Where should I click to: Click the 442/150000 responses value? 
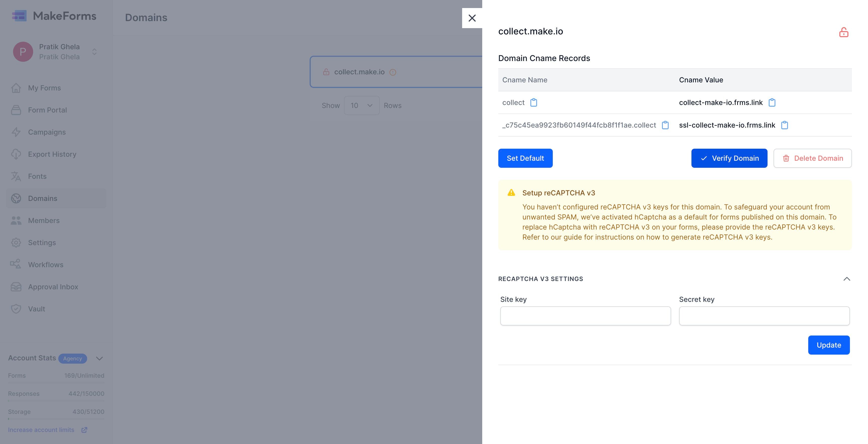86,394
